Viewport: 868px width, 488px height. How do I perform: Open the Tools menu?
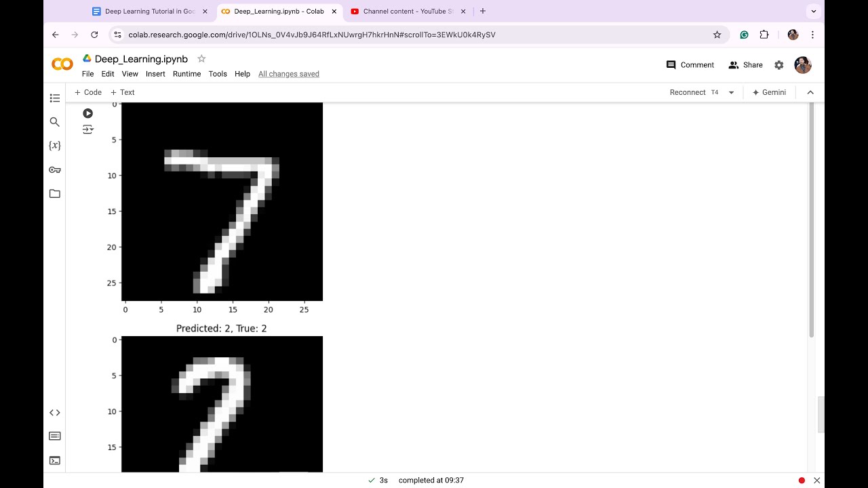pos(218,74)
